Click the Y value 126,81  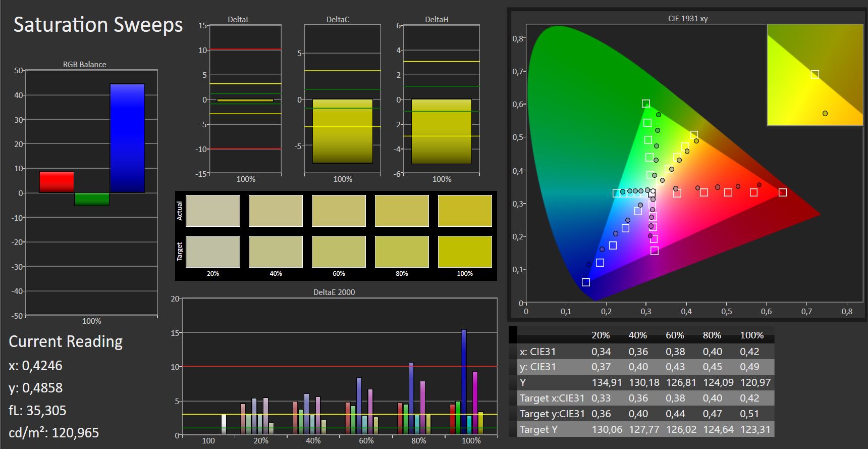(681, 382)
